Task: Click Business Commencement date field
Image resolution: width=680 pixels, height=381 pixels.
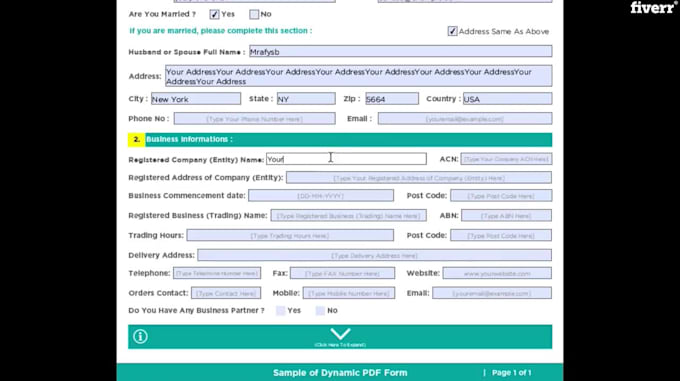Action: (x=320, y=196)
